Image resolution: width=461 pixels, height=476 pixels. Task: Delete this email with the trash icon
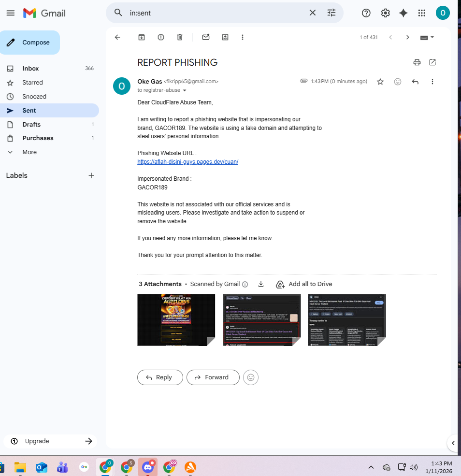pos(180,37)
